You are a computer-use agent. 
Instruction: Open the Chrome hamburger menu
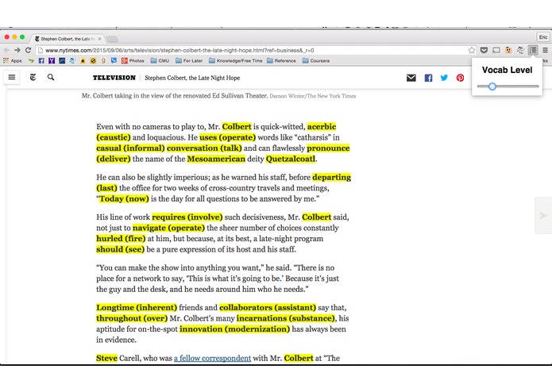point(546,50)
